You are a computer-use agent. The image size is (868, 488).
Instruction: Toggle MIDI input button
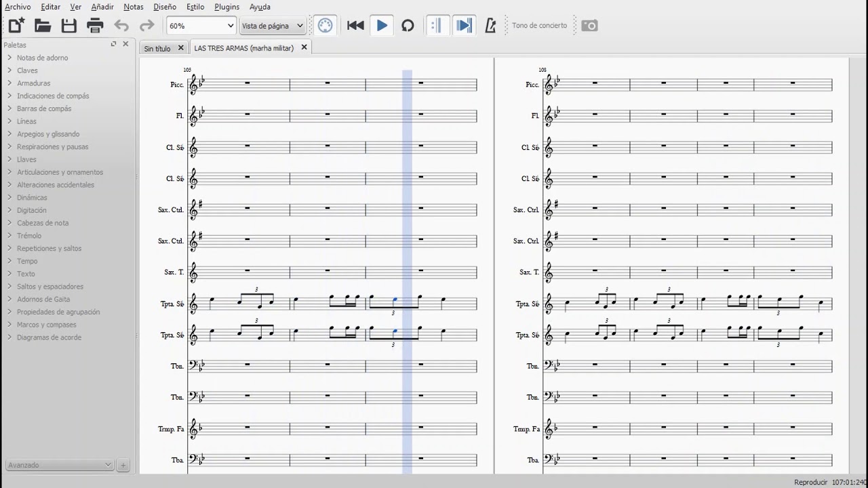325,26
